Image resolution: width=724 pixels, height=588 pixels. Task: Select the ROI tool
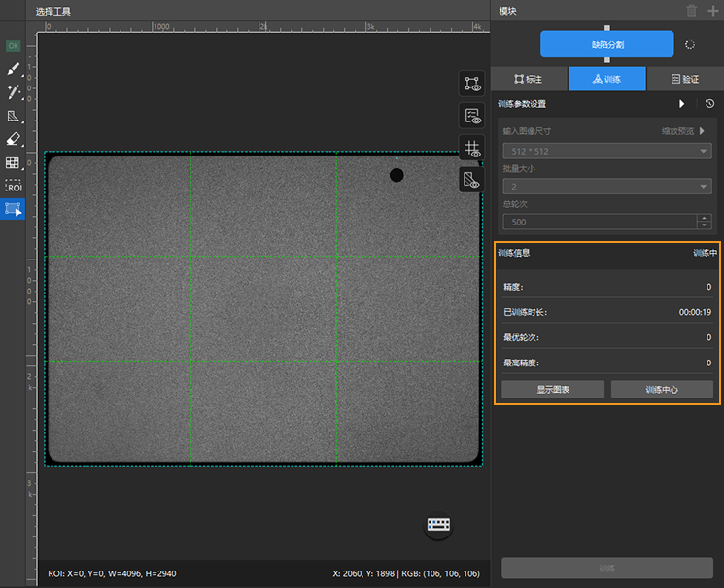coord(14,186)
